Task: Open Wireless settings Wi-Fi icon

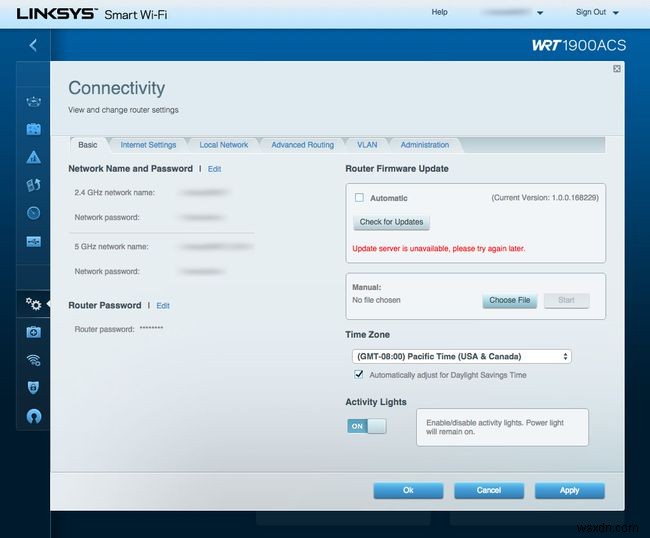Action: tap(34, 360)
